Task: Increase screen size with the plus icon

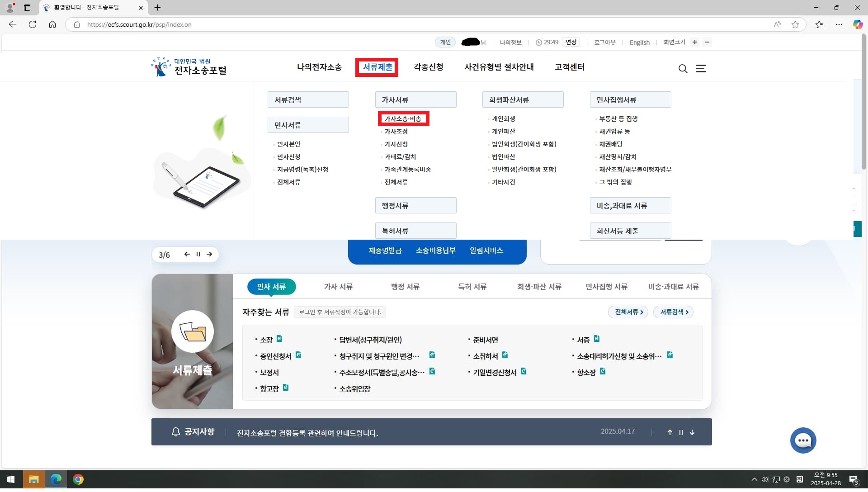Action: tap(695, 42)
